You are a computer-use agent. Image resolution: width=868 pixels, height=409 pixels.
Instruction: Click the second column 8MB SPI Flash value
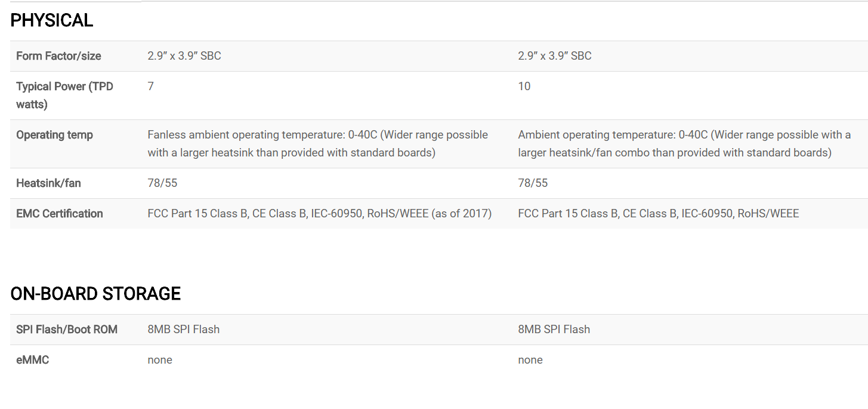pyautogui.click(x=554, y=330)
